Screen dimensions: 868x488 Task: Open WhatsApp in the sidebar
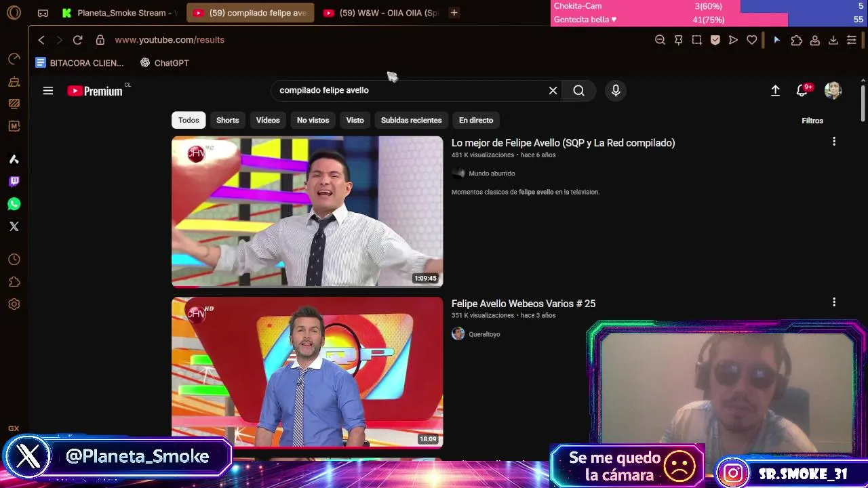[14, 204]
